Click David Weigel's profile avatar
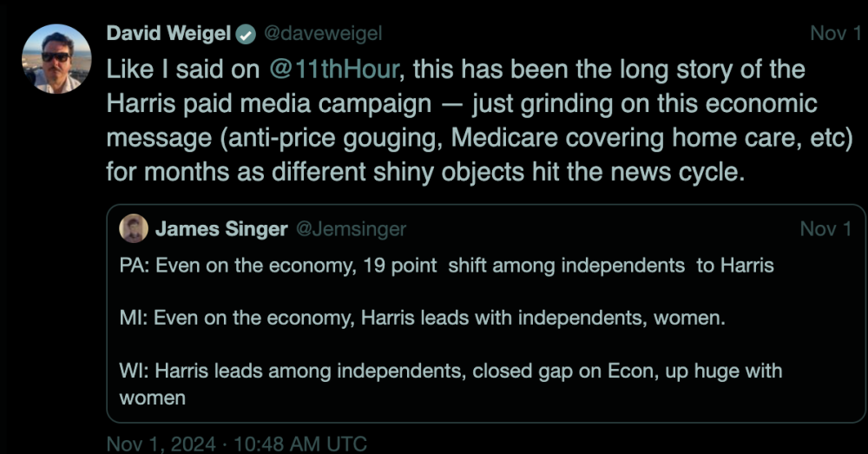Viewport: 868px width, 454px height. pos(56,58)
